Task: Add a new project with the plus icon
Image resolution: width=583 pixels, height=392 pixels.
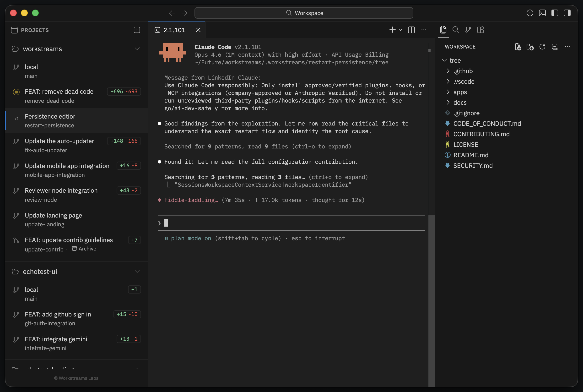Action: coord(137,30)
